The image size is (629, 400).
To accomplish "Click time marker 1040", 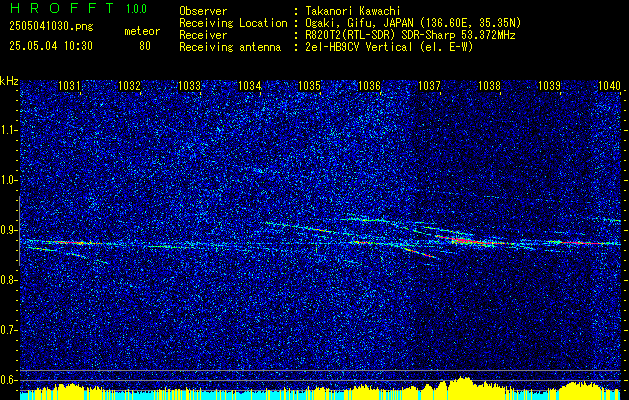I will tap(609, 85).
